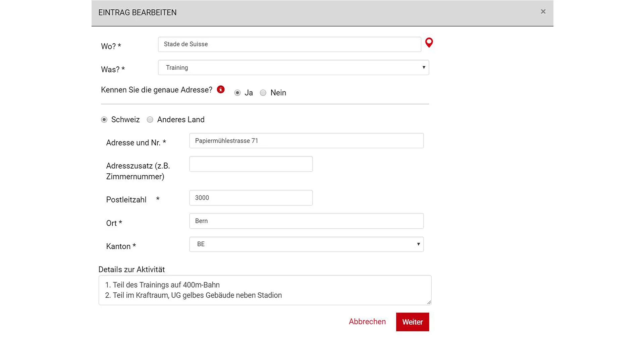This screenshot has width=644, height=362.
Task: Choose the Schweiz radio option
Action: click(104, 120)
